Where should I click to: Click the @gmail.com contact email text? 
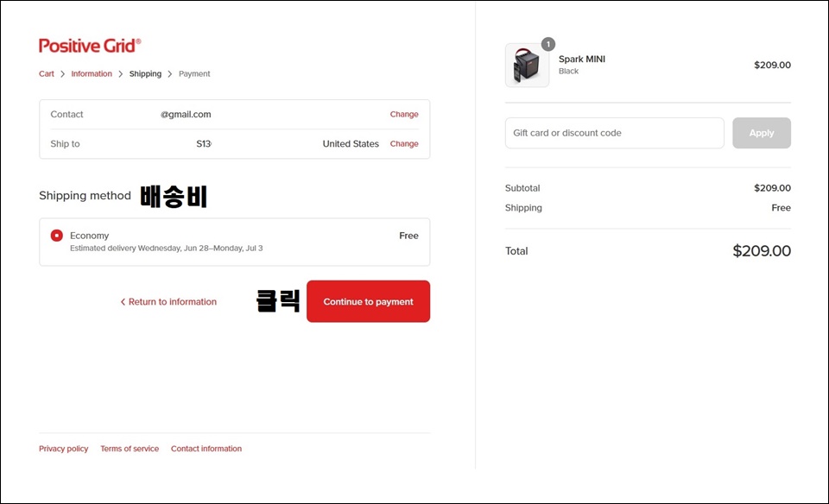pos(186,114)
